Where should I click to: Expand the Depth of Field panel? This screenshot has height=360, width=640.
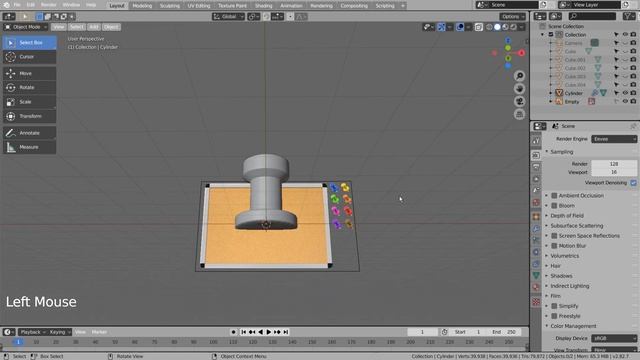click(x=567, y=216)
